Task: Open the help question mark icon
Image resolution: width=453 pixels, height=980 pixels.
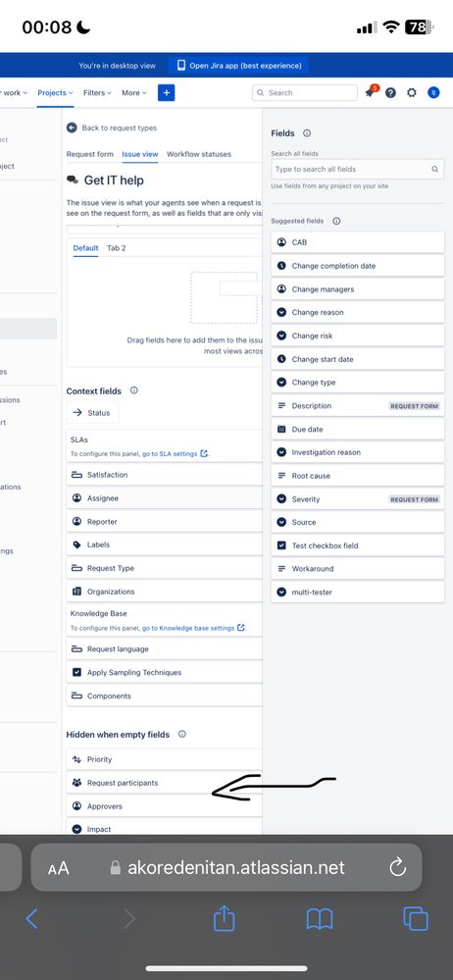Action: click(x=390, y=92)
